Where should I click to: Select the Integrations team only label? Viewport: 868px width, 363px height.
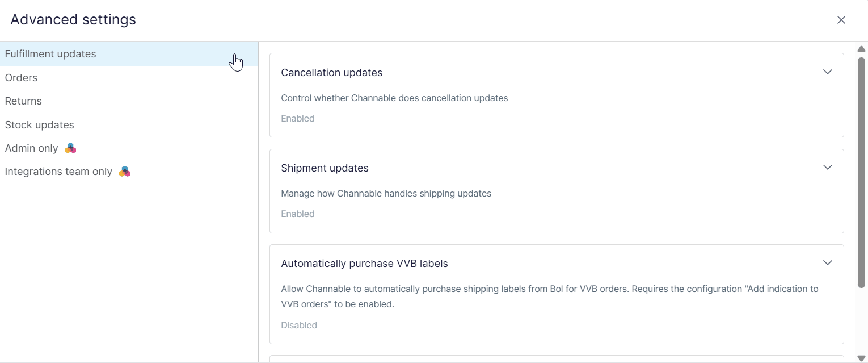point(58,172)
